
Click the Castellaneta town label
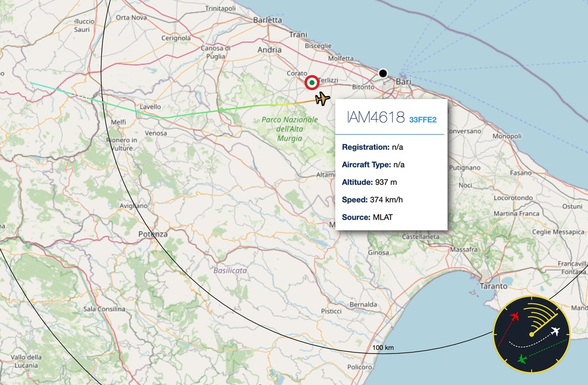(x=420, y=236)
